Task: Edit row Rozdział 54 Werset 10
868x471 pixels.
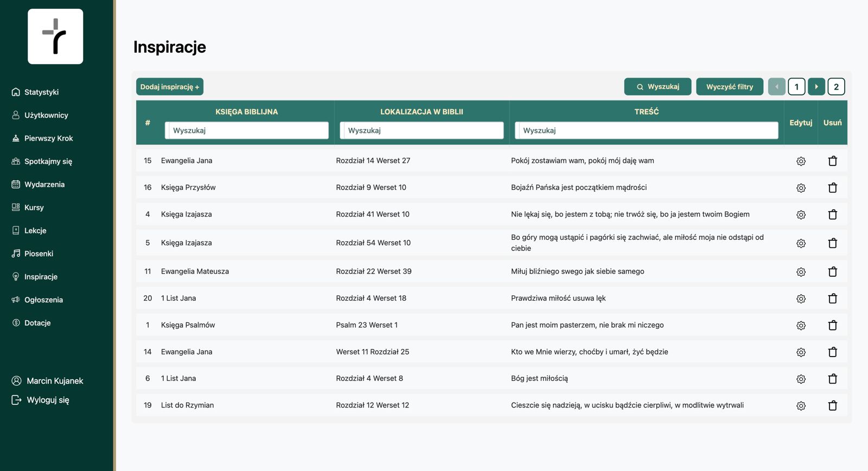Action: pyautogui.click(x=801, y=243)
